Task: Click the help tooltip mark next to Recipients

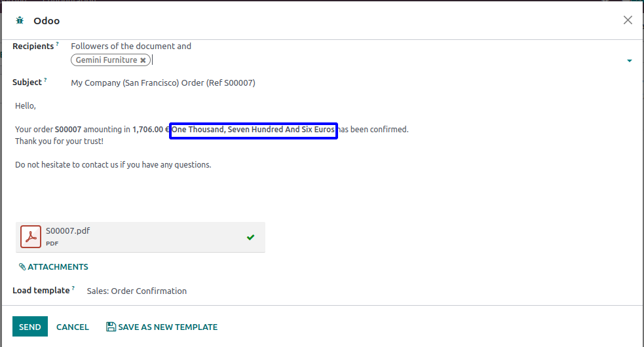Action: tap(57, 45)
